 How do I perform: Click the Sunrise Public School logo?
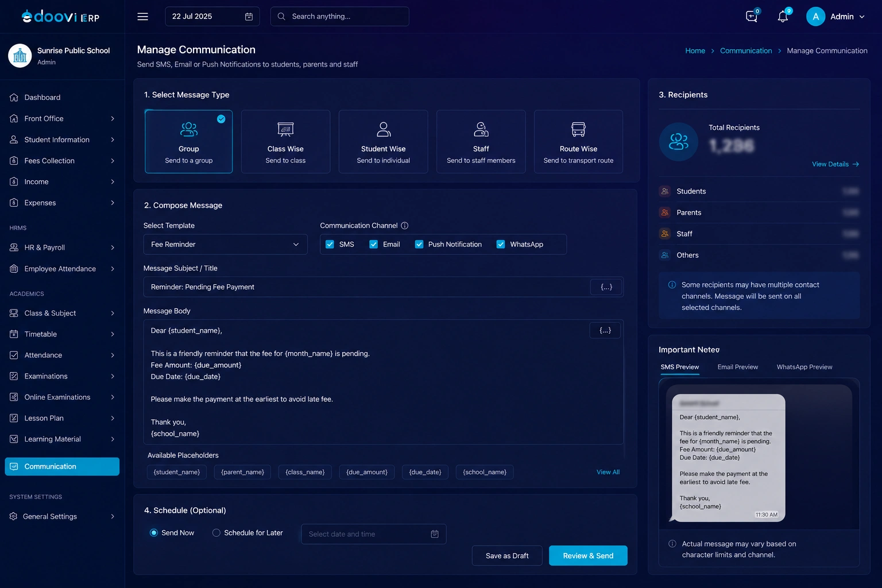point(20,56)
